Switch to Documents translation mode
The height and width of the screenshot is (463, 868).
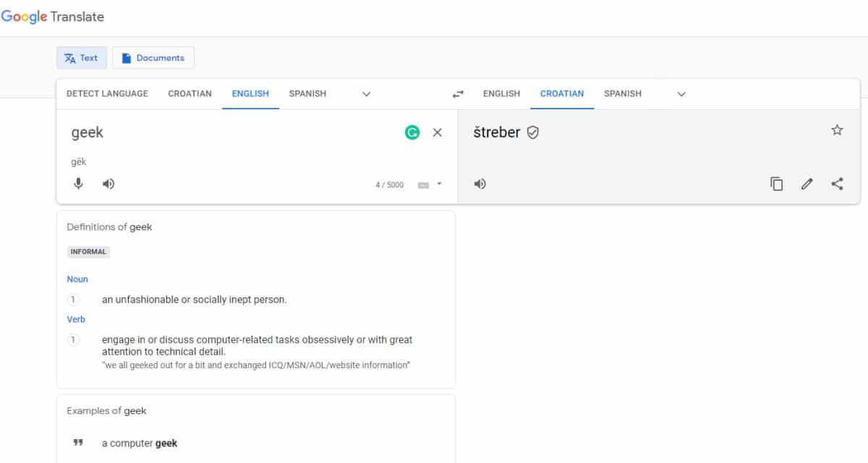pos(153,58)
